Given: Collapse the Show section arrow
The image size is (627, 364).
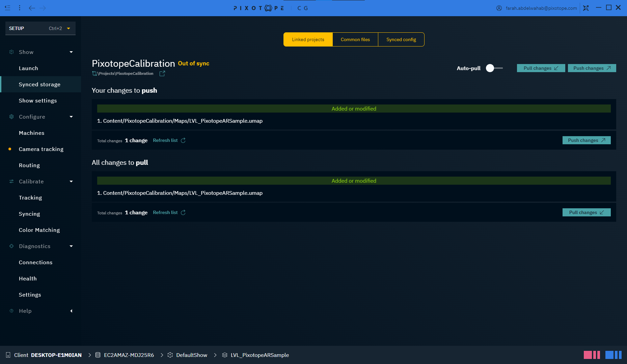Looking at the screenshot, I should (71, 52).
